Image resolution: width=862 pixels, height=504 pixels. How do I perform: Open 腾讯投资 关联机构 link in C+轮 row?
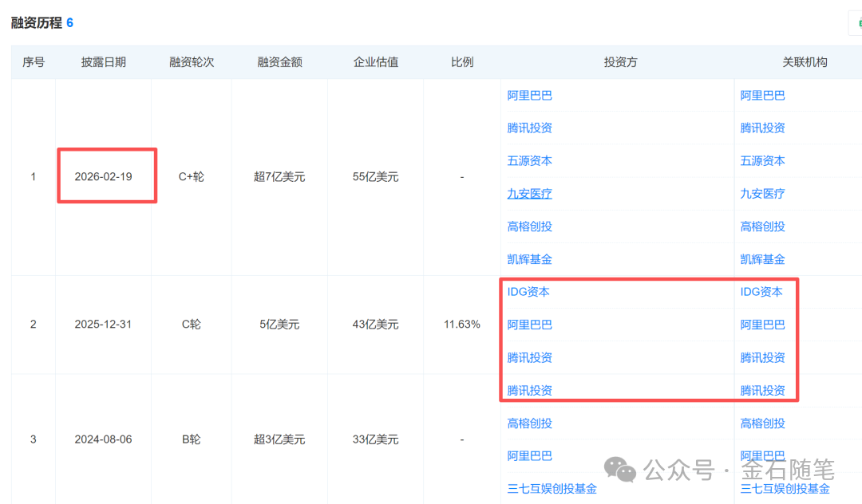pyautogui.click(x=762, y=128)
